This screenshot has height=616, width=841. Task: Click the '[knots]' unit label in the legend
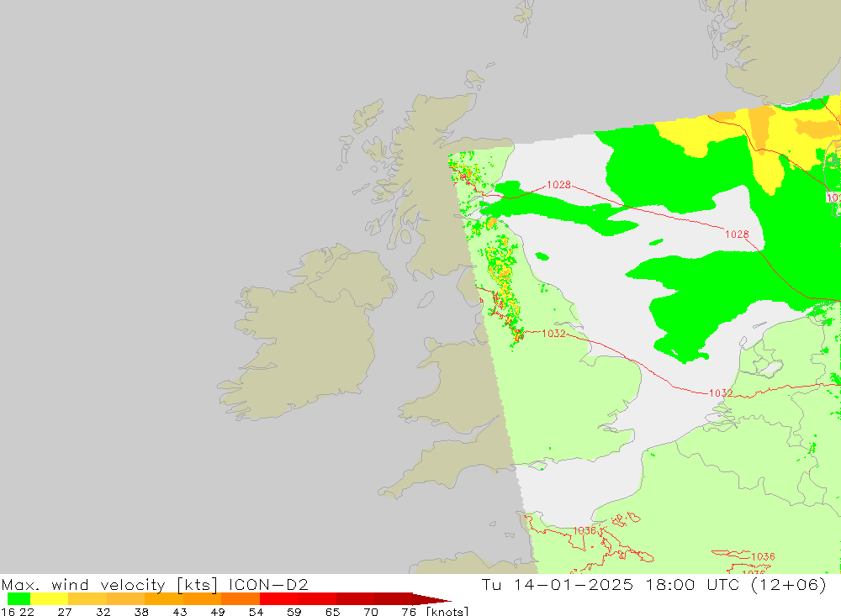[x=447, y=612]
